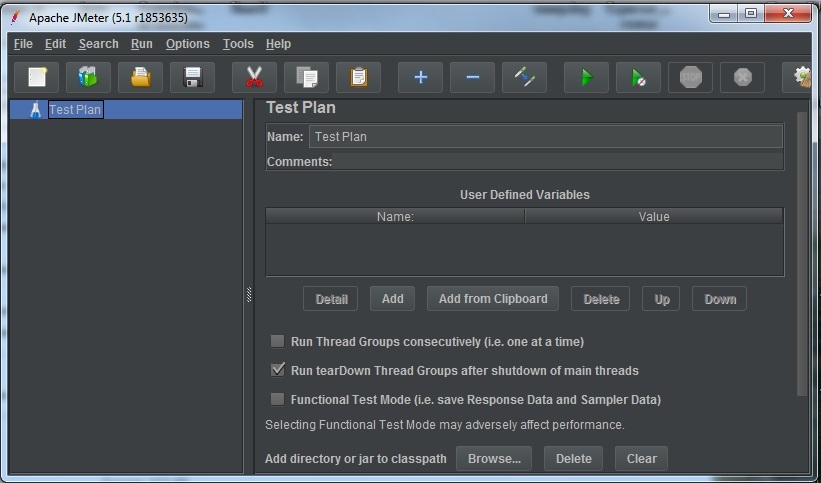This screenshot has width=821, height=483.
Task: Uncheck Run tearDown Thread Groups checkbox
Action: [278, 370]
